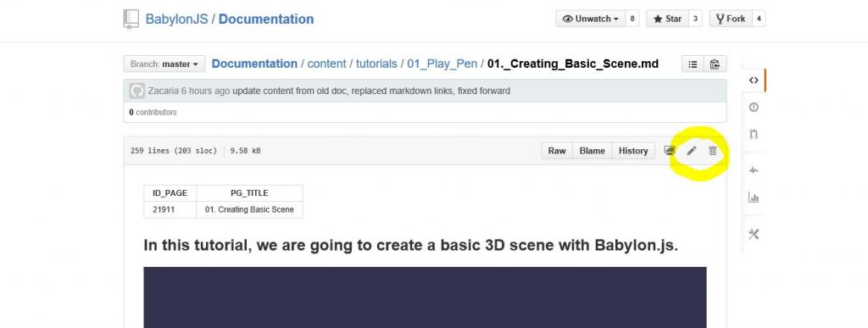View the Raw file

[557, 151]
